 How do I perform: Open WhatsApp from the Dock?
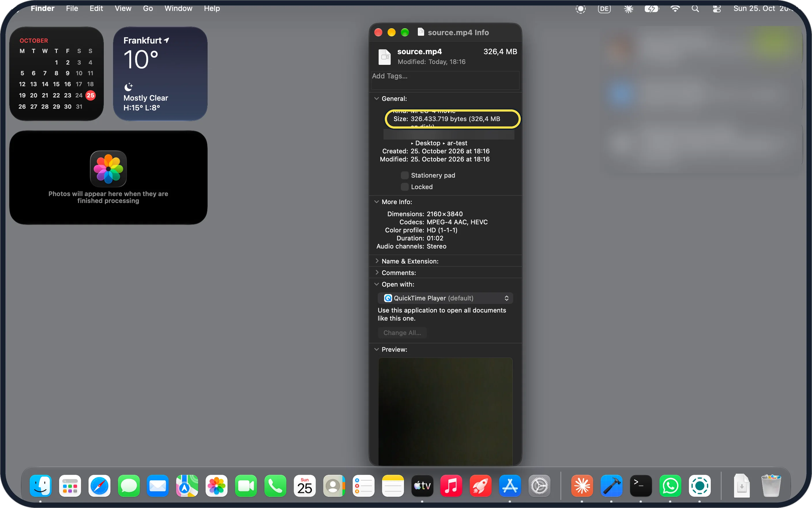point(670,486)
